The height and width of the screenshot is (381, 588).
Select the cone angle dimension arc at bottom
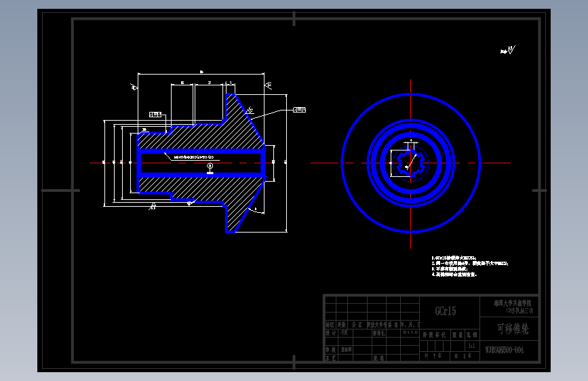click(256, 211)
